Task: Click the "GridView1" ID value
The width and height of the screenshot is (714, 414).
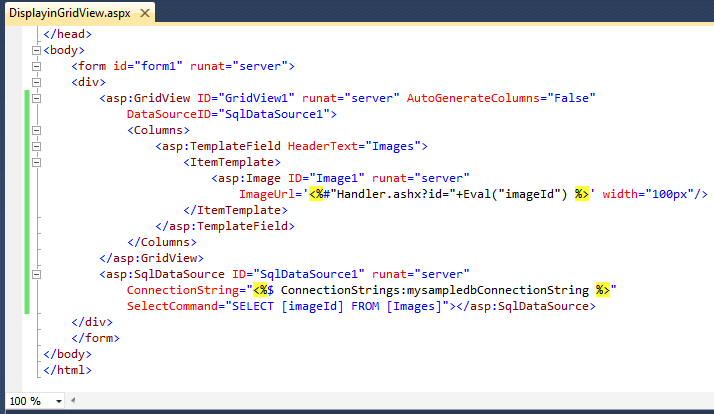Action: 256,98
